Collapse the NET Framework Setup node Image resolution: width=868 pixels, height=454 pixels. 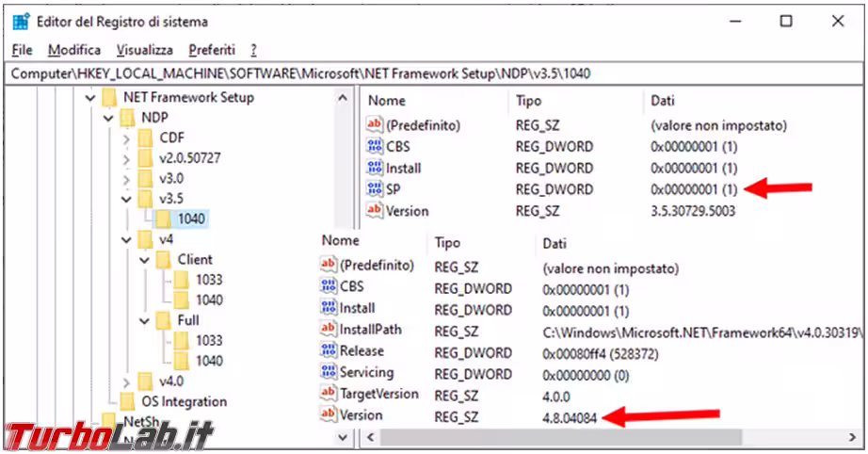[90, 97]
